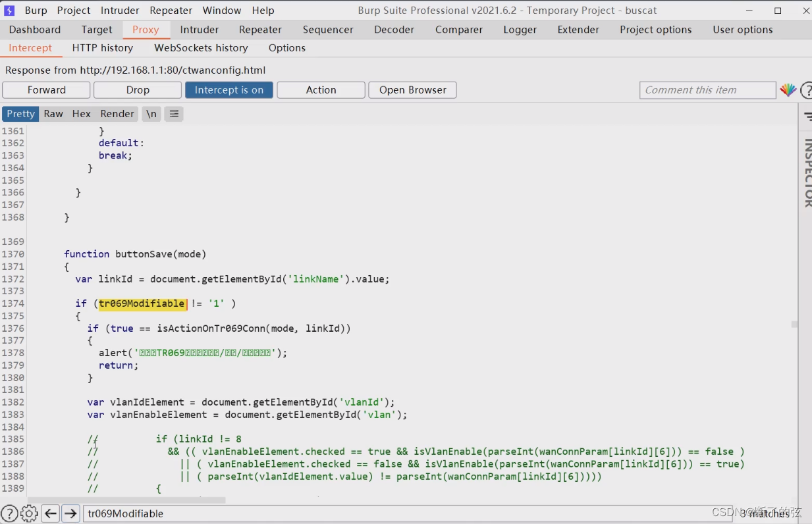This screenshot has width=812, height=524.
Task: View the WebSockets history sub-tab
Action: 201,48
